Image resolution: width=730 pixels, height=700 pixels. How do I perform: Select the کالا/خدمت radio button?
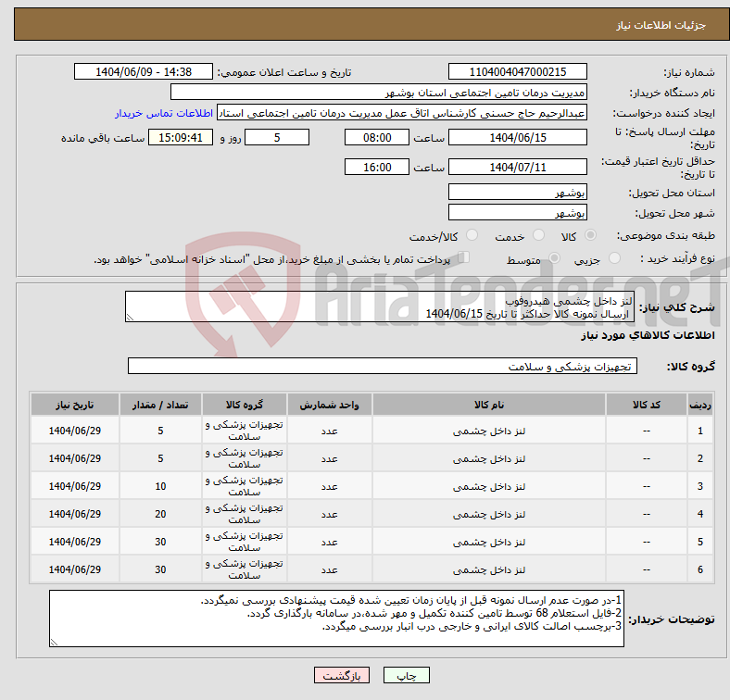click(472, 235)
